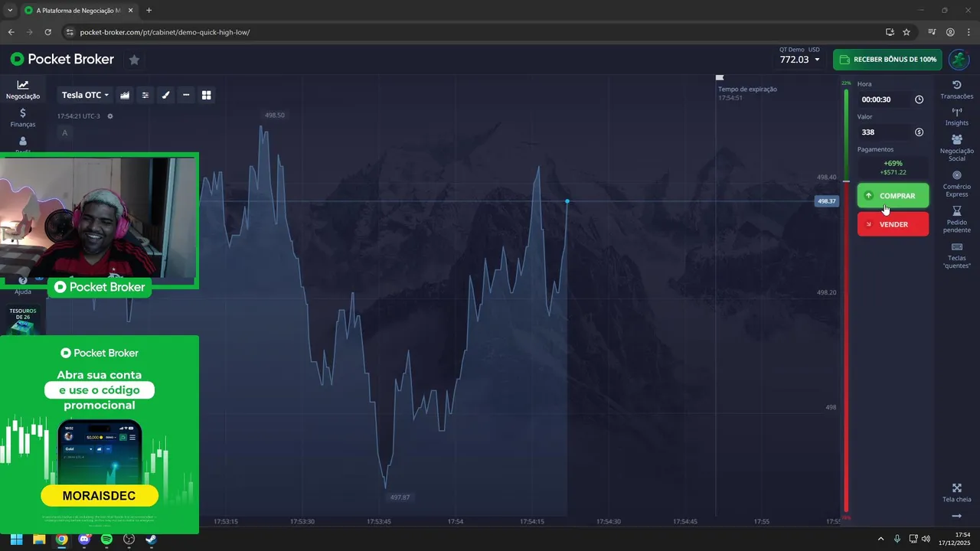Open Discord from taskbar

click(84, 539)
